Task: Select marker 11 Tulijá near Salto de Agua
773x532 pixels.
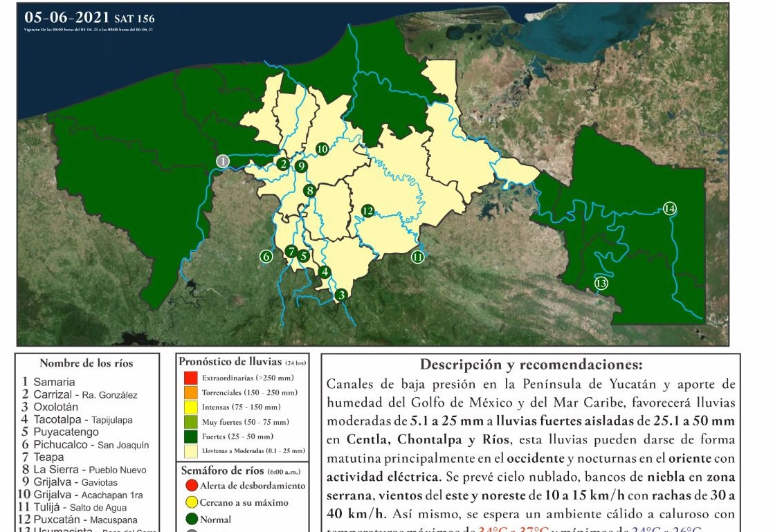Action: pyautogui.click(x=418, y=256)
